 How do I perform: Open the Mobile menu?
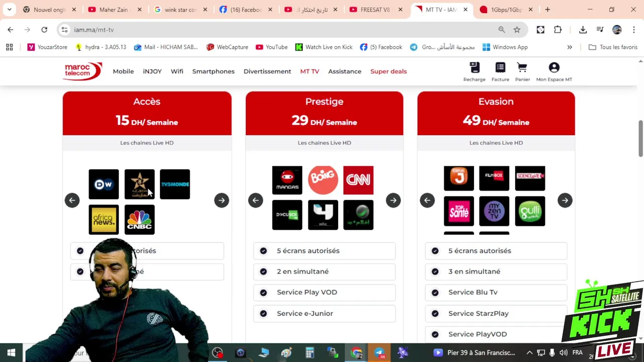[x=123, y=71]
